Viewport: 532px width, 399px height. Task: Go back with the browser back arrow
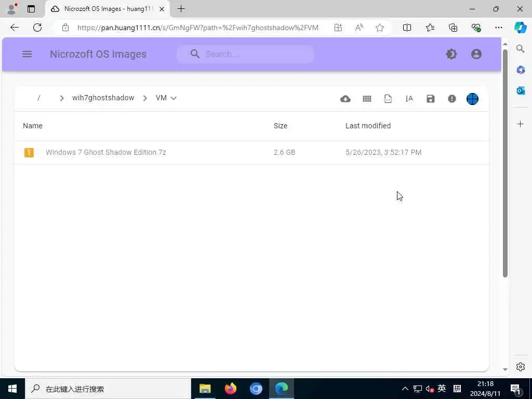tap(15, 28)
